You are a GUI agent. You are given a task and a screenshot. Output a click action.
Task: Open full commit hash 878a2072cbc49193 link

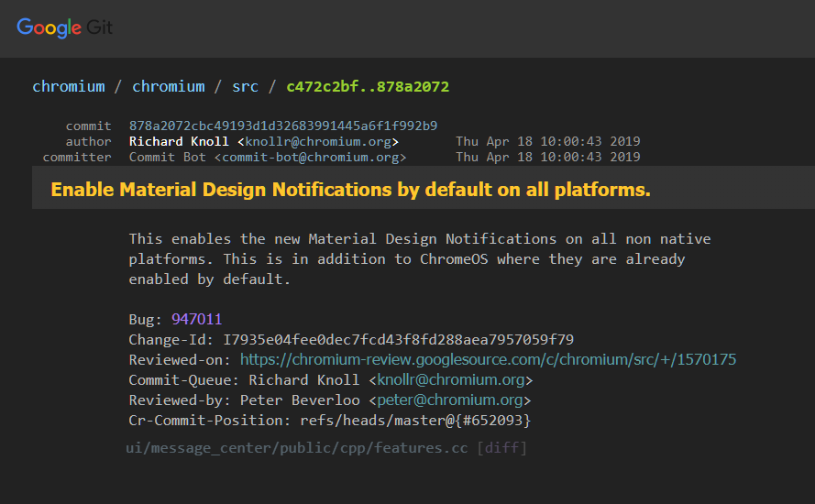click(283, 126)
